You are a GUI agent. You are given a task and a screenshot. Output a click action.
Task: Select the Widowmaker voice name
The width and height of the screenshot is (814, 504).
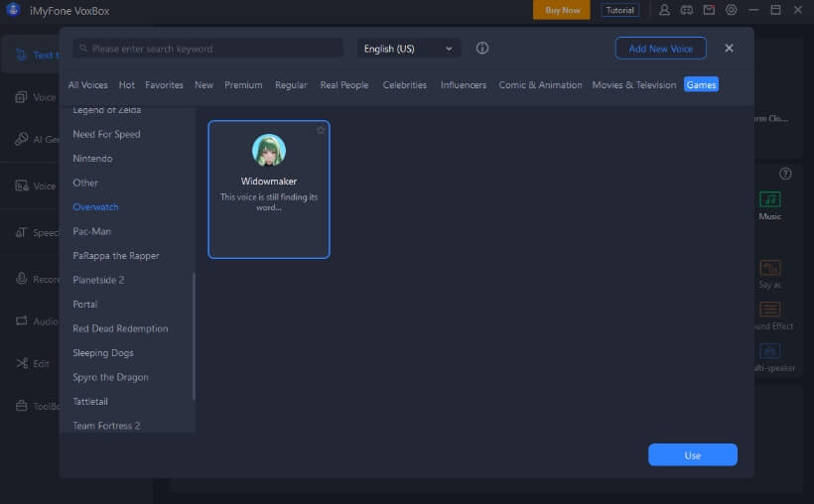tap(269, 182)
